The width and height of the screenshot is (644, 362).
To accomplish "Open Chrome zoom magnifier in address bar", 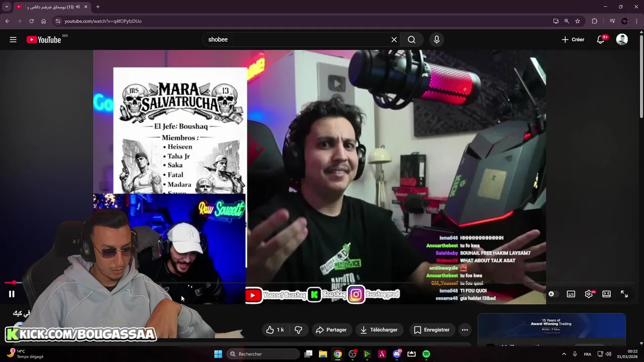I will pyautogui.click(x=567, y=21).
